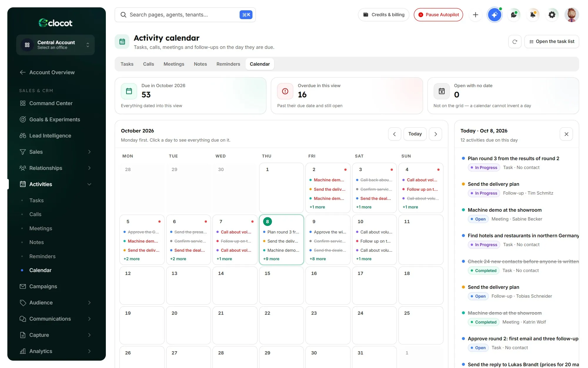Click the Due in October calendar icon
This screenshot has height=368, width=588.
(129, 91)
